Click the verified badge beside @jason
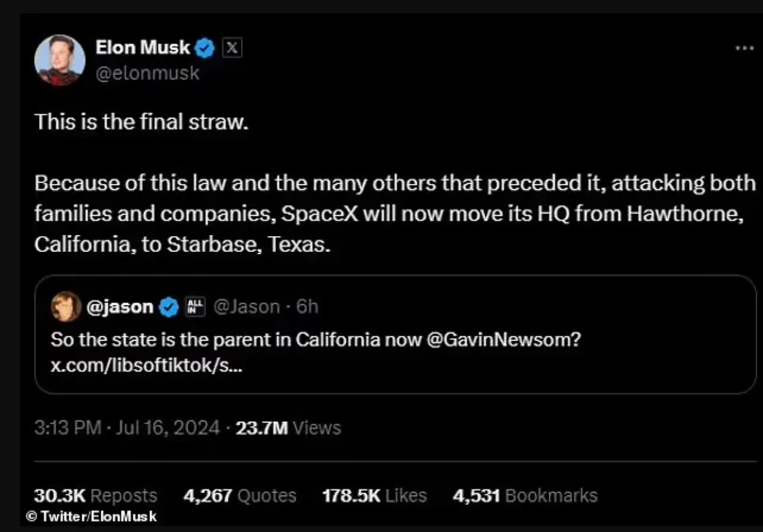Image resolution: width=763 pixels, height=532 pixels. [x=169, y=307]
